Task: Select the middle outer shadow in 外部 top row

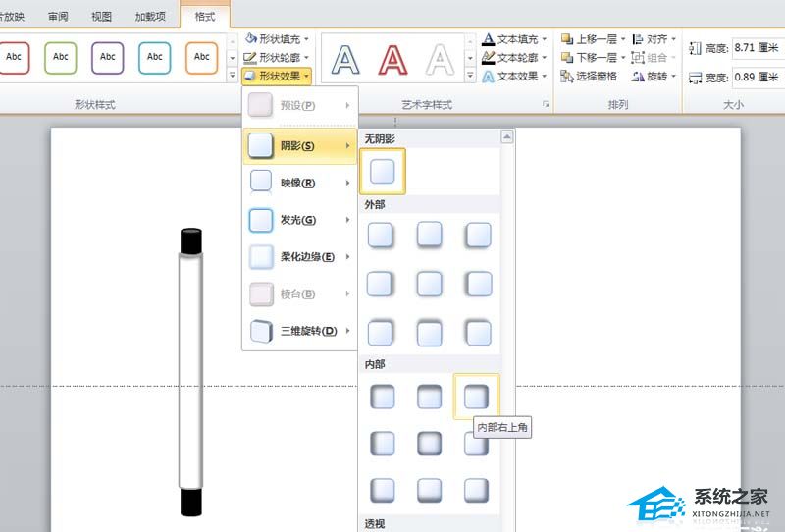Action: (430, 235)
